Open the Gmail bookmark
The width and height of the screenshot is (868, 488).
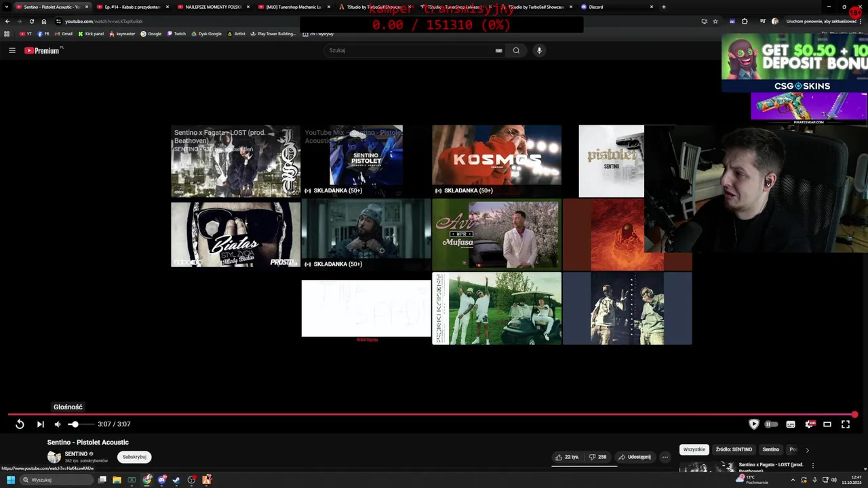point(63,34)
